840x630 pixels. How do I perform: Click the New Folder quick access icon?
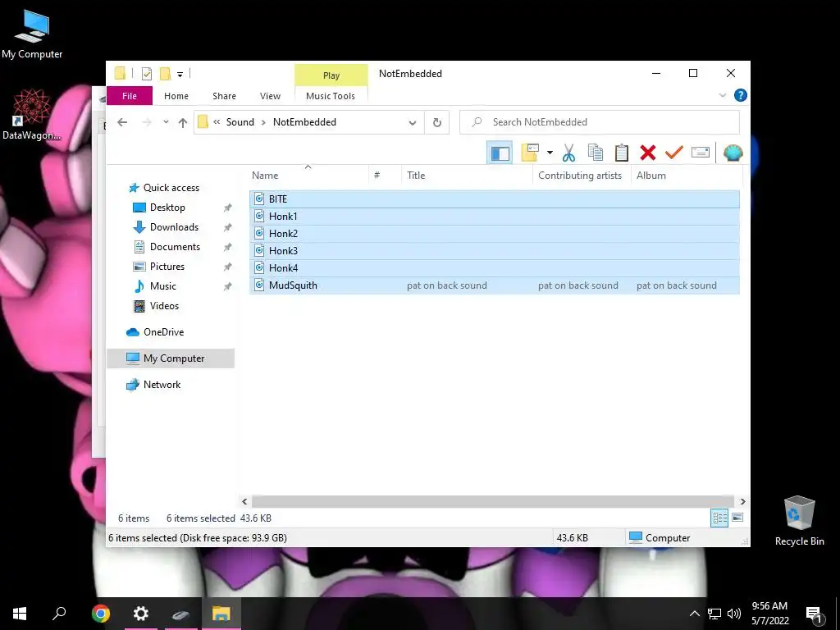pos(166,73)
